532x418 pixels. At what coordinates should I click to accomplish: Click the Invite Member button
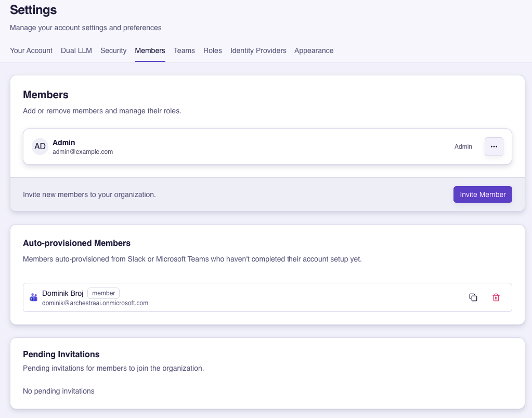point(483,194)
